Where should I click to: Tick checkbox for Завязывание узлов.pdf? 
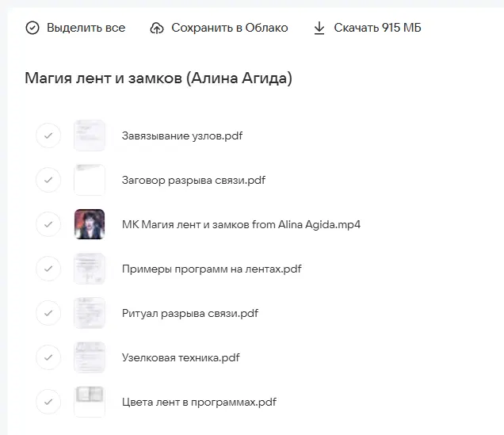pos(48,135)
